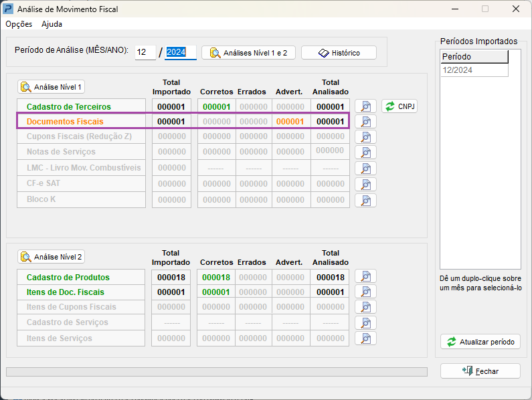Viewport: 532px width, 400px height.
Task: Click the CNPJ refresh button
Action: click(400, 106)
